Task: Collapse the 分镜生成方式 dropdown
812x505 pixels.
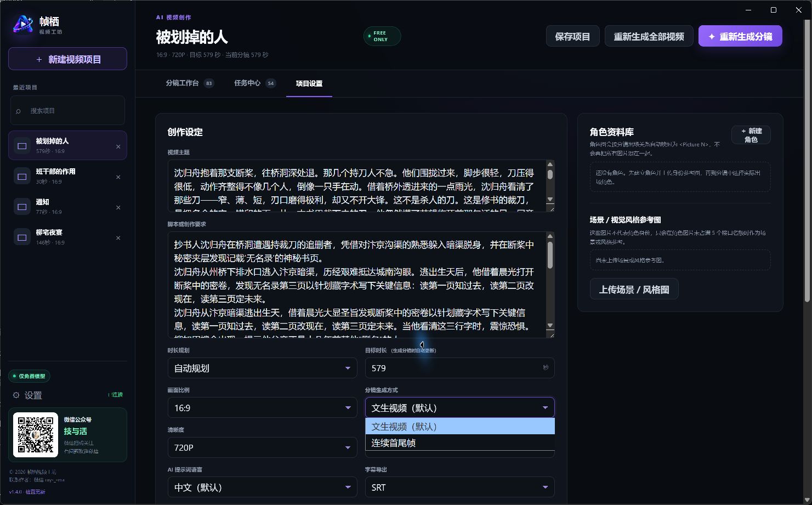Action: [459, 408]
